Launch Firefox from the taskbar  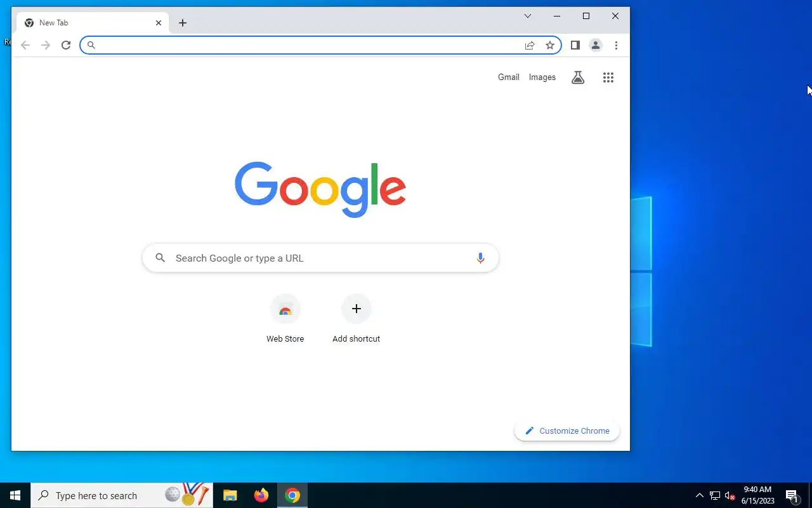261,495
